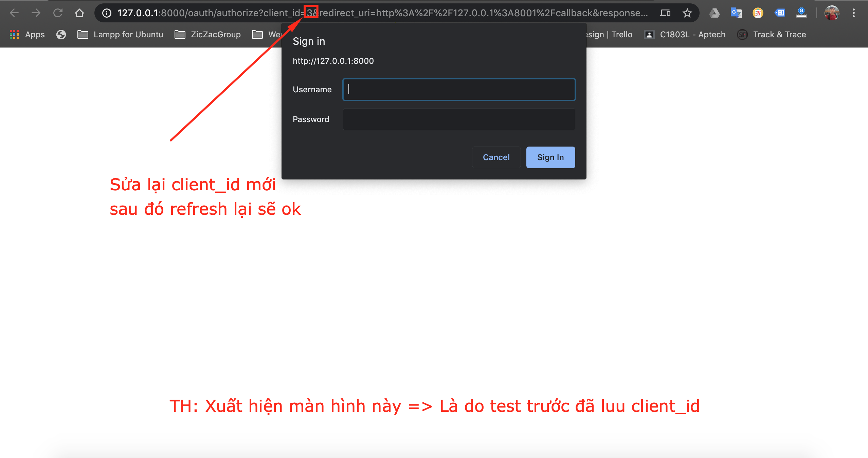Open the Track & Trace bookmark
The height and width of the screenshot is (458, 868).
pyautogui.click(x=772, y=35)
